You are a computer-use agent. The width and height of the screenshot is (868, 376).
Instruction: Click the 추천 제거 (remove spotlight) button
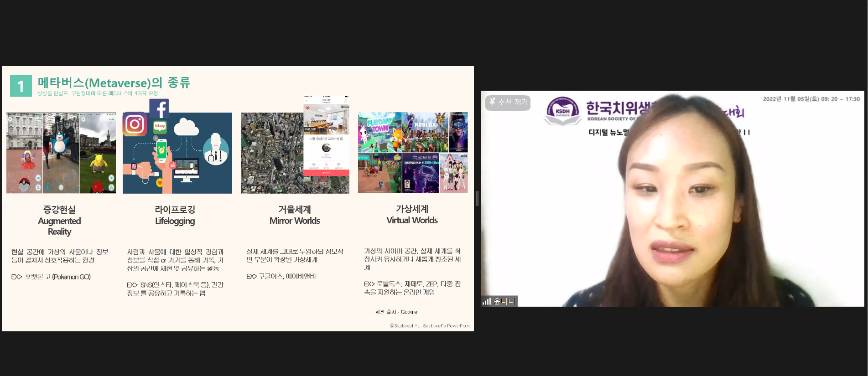pos(508,103)
